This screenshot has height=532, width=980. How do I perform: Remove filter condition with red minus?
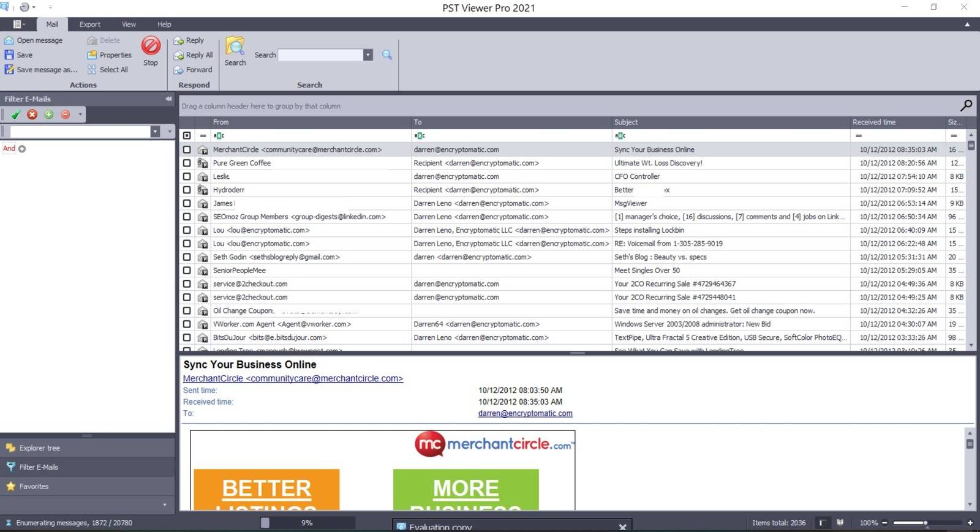coord(66,114)
